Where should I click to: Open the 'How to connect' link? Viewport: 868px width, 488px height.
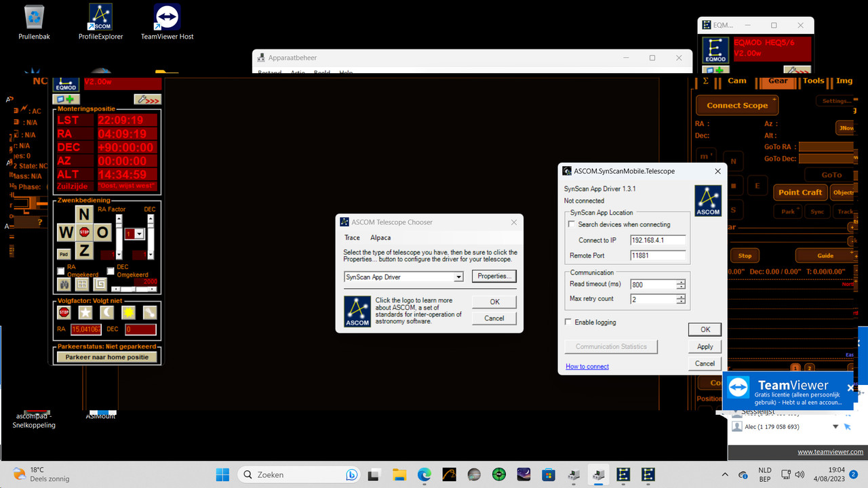587,367
